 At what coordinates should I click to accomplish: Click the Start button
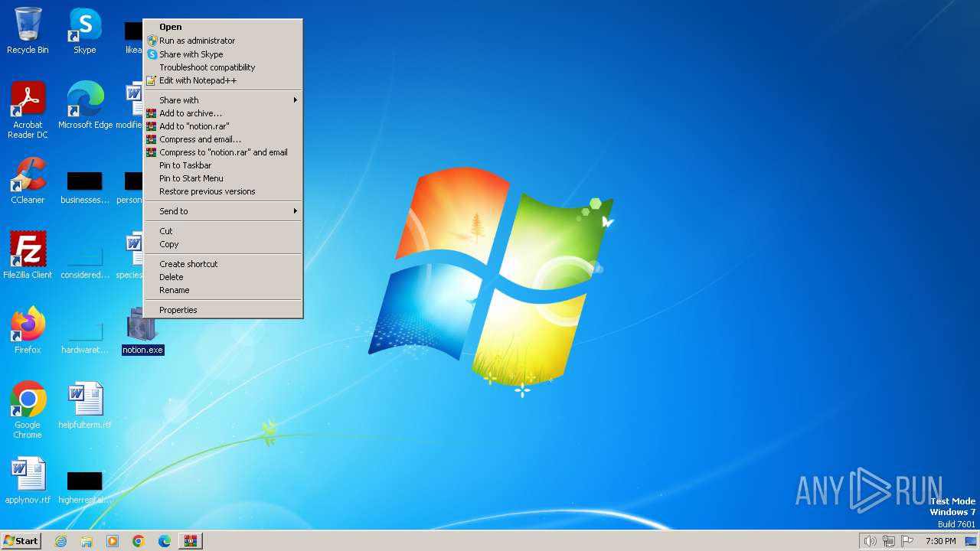point(21,541)
